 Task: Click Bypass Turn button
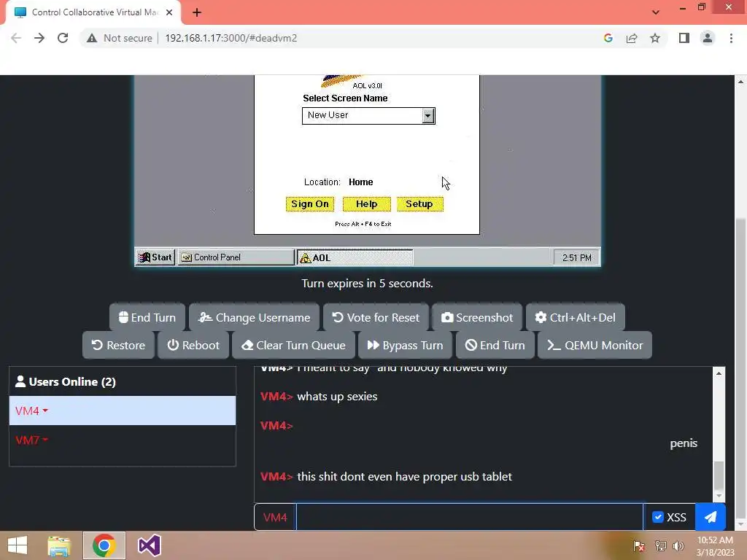tap(405, 345)
